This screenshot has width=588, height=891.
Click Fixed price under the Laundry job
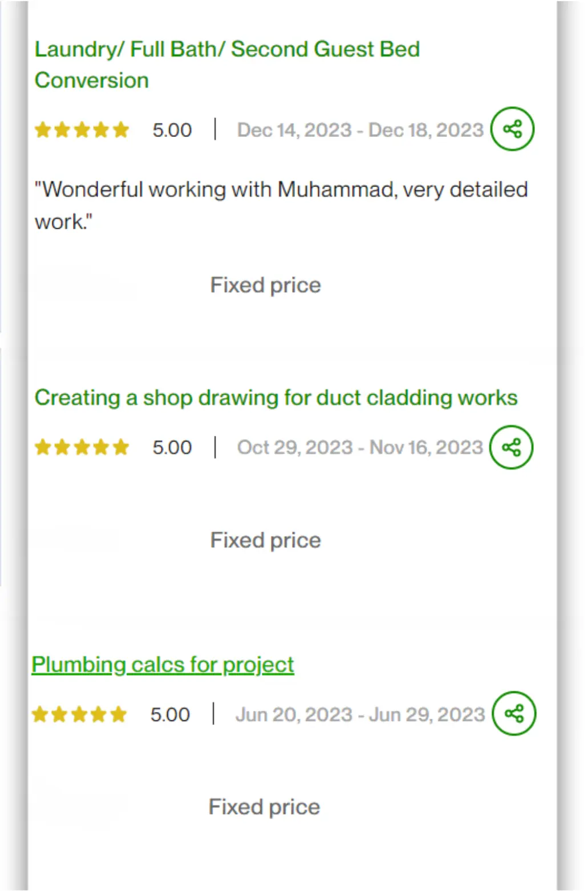(266, 285)
